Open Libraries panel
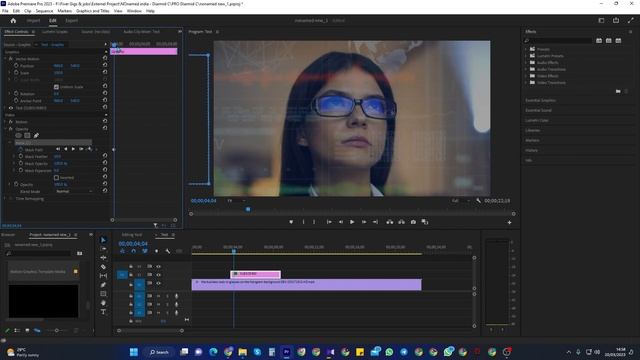Viewport: 640px width, 360px height. (x=533, y=130)
